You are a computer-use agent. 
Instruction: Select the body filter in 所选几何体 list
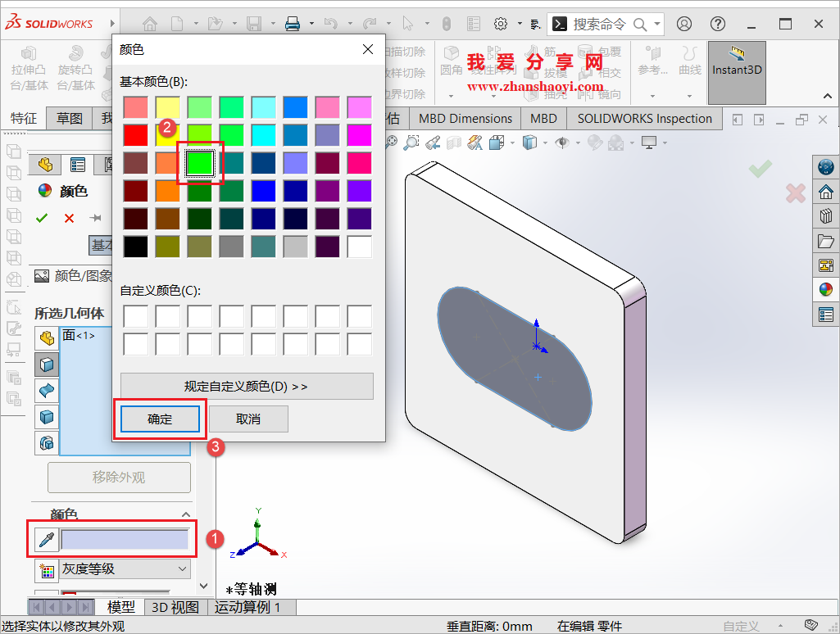pyautogui.click(x=46, y=417)
